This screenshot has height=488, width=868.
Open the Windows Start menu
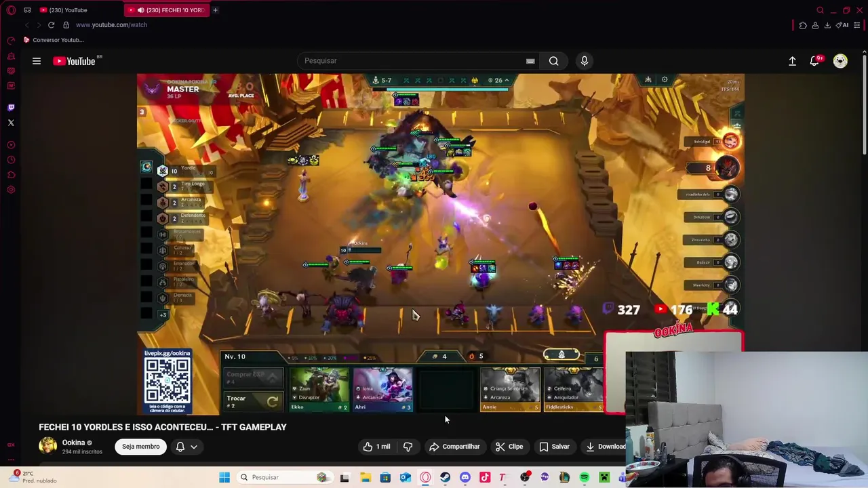click(x=224, y=477)
